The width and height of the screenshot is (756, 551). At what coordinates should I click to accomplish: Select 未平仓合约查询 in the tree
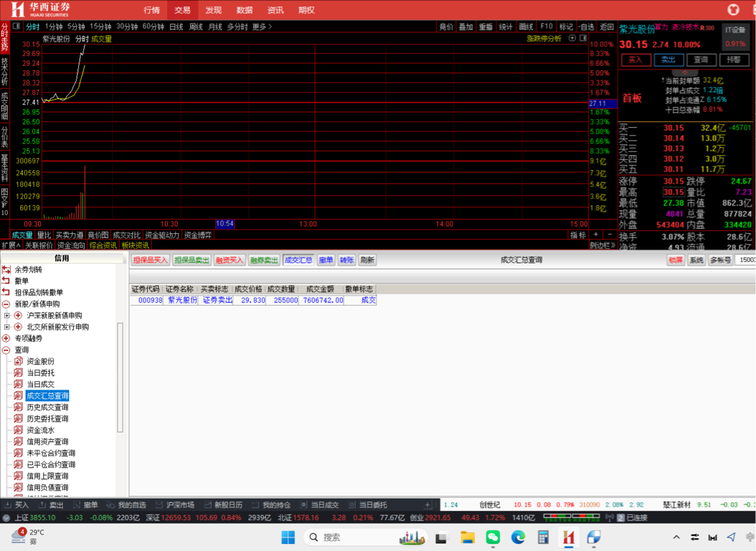click(x=51, y=453)
